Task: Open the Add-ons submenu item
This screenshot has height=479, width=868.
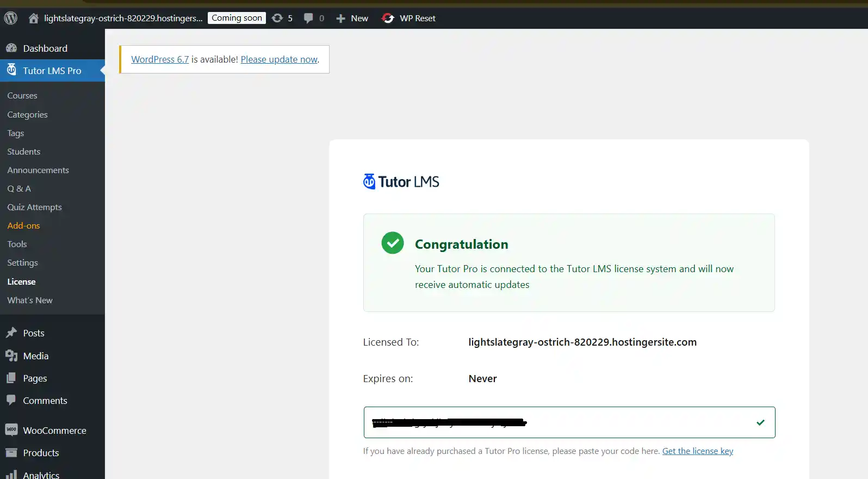Action: [23, 225]
